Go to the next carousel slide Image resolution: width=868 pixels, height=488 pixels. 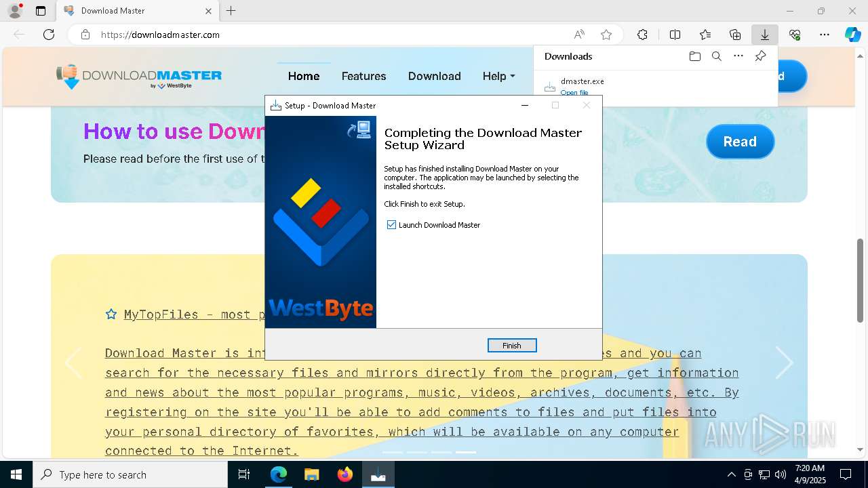click(x=784, y=363)
